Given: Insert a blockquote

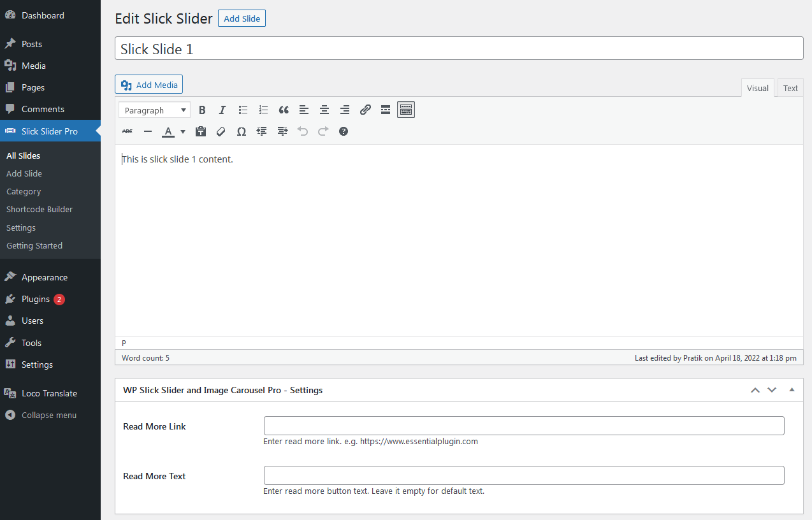Looking at the screenshot, I should (284, 110).
